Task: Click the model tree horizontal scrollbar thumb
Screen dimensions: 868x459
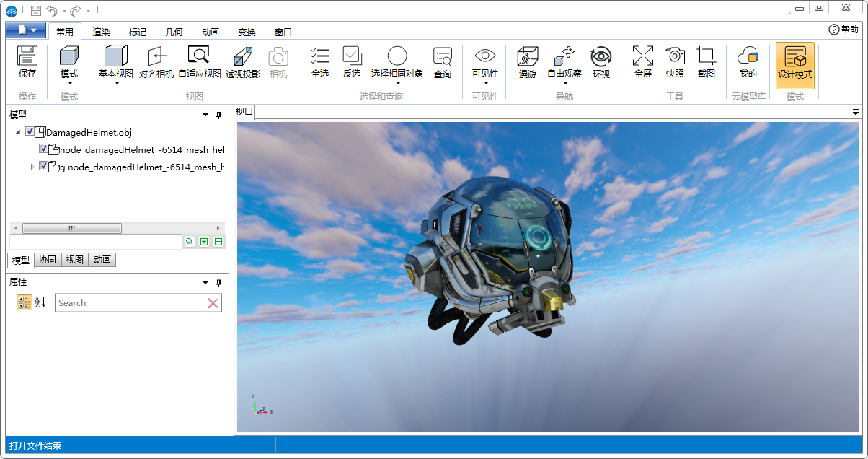Action: coord(71,228)
